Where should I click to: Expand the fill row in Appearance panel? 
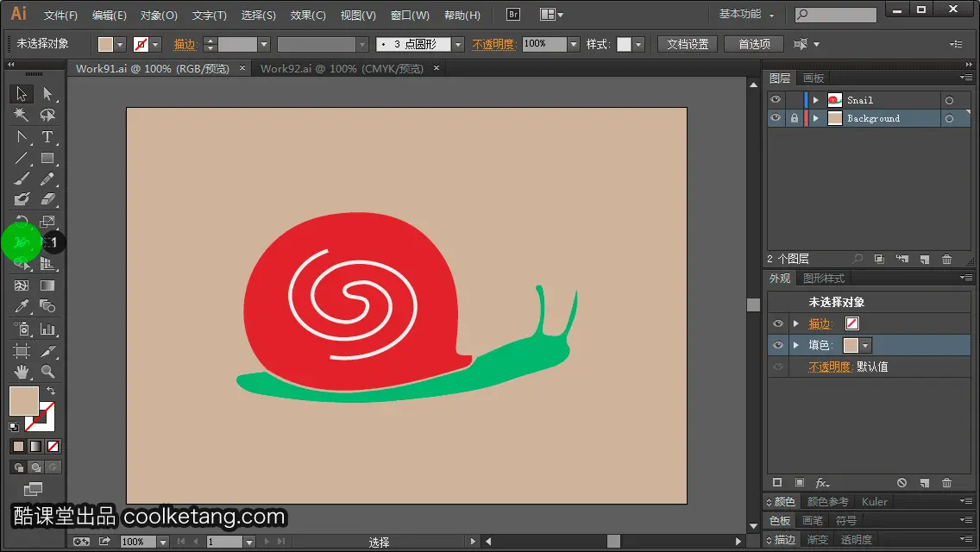[x=796, y=345]
